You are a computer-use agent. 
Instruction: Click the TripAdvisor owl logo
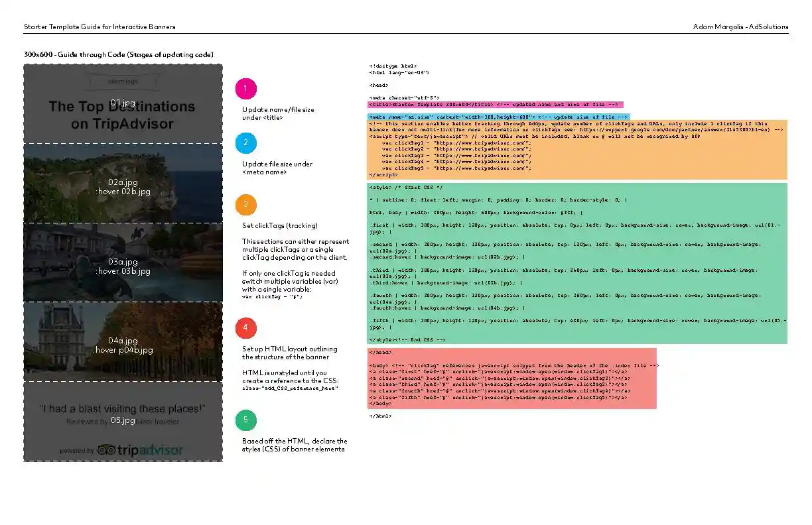coord(106,450)
